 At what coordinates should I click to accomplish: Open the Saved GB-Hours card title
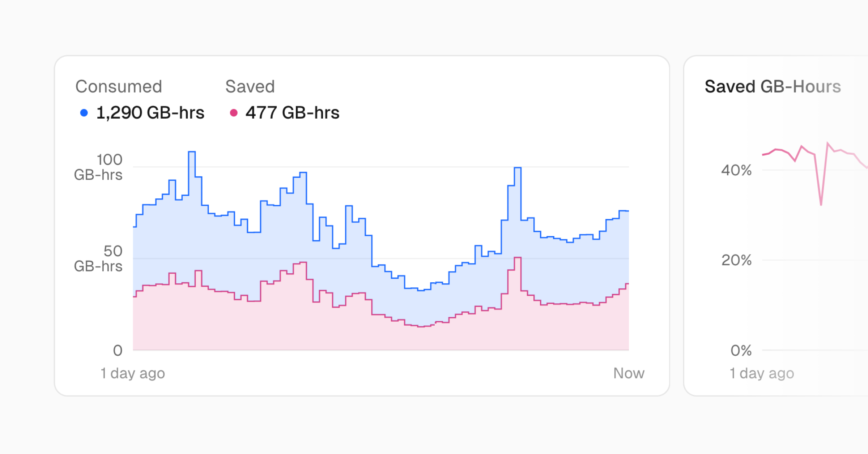point(773,87)
